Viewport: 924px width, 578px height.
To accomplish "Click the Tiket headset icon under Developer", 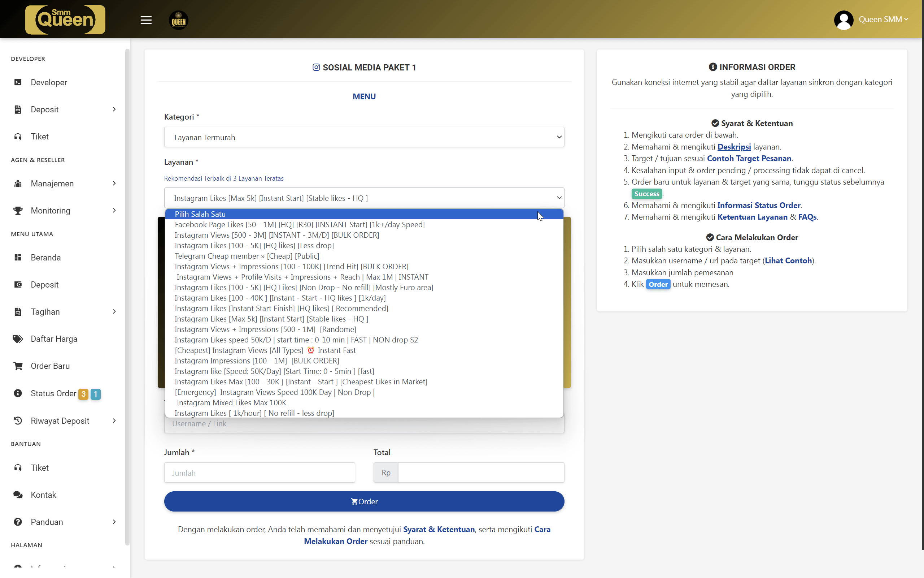I will 18,137.
